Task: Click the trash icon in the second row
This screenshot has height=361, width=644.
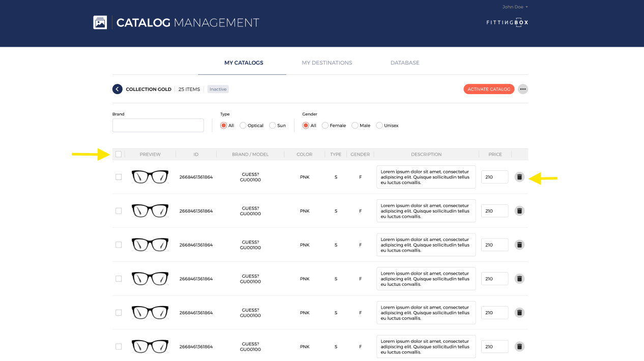Action: pos(519,210)
